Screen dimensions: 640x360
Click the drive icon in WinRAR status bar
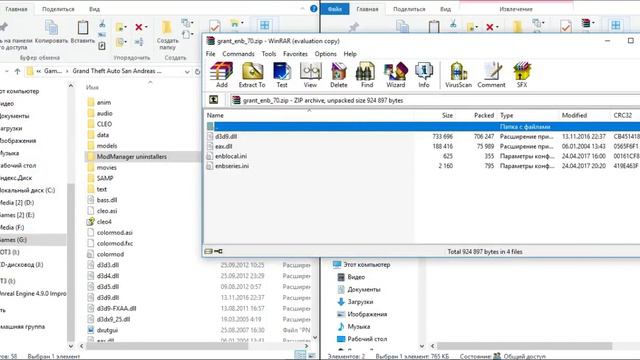click(209, 251)
